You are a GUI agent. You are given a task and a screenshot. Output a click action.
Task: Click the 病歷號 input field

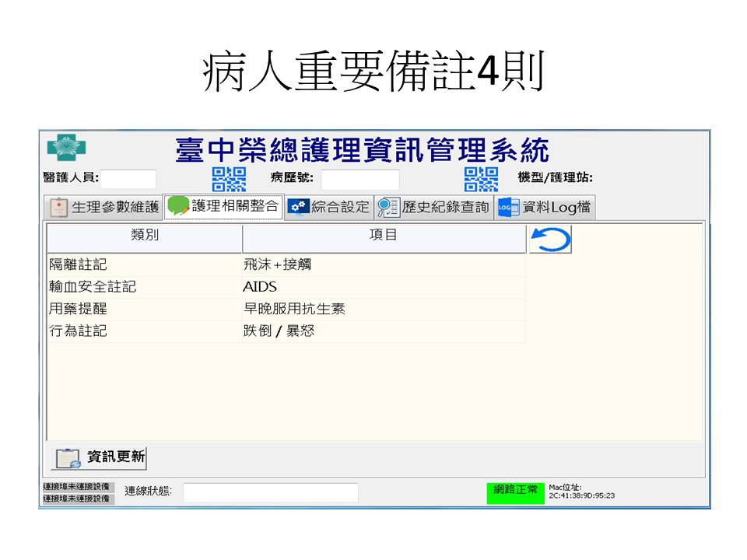(360, 180)
